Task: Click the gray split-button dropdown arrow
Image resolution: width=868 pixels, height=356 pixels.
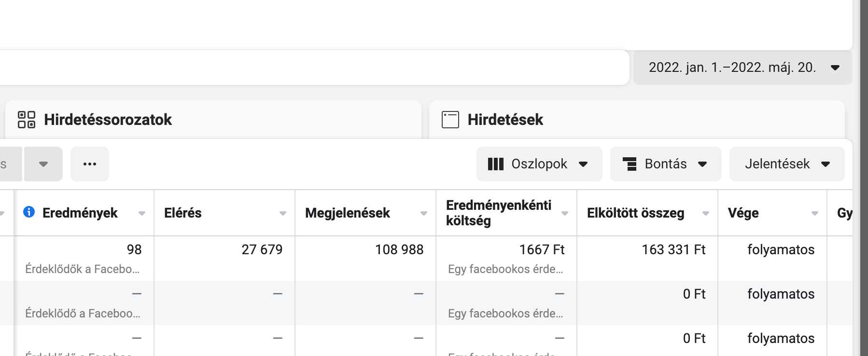Action: tap(43, 164)
